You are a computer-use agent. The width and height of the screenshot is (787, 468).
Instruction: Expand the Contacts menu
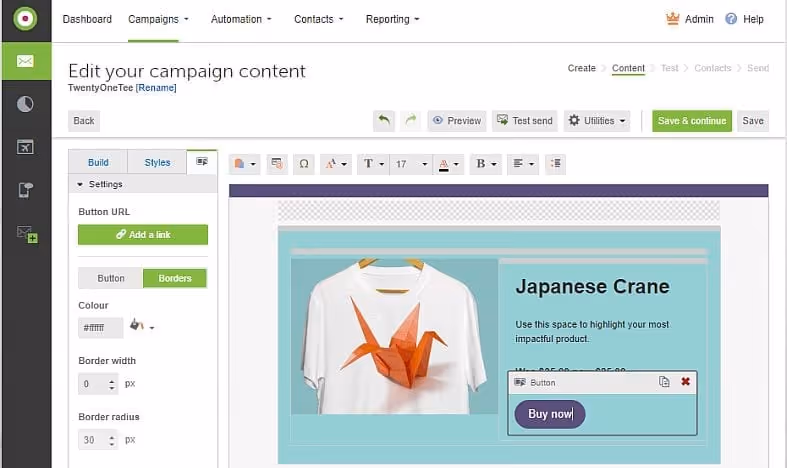coord(319,19)
